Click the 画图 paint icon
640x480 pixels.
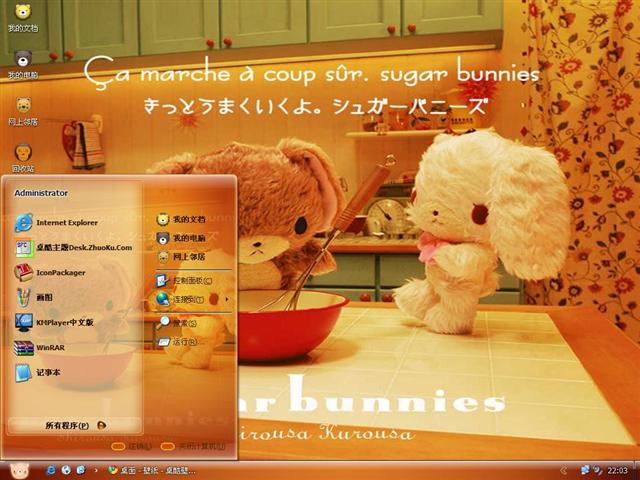pyautogui.click(x=24, y=298)
